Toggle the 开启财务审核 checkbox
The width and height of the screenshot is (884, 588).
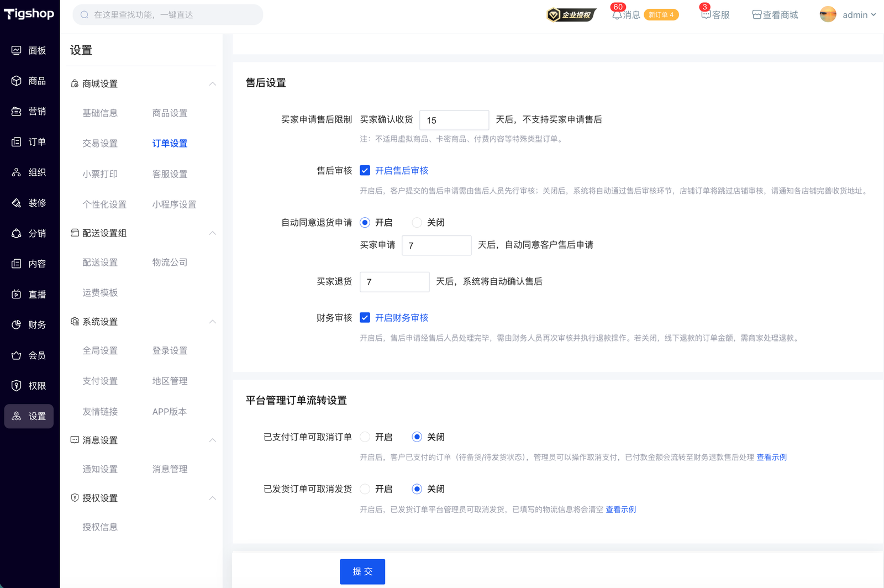click(x=365, y=318)
